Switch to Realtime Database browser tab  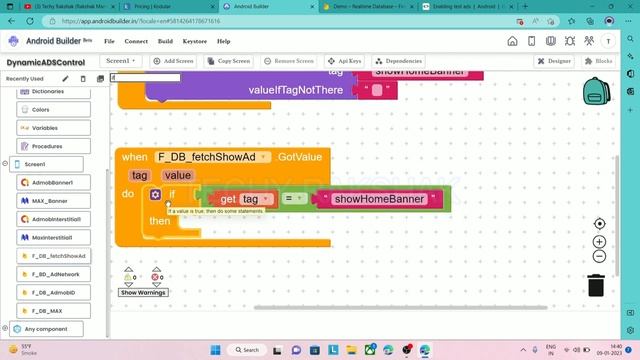368,7
